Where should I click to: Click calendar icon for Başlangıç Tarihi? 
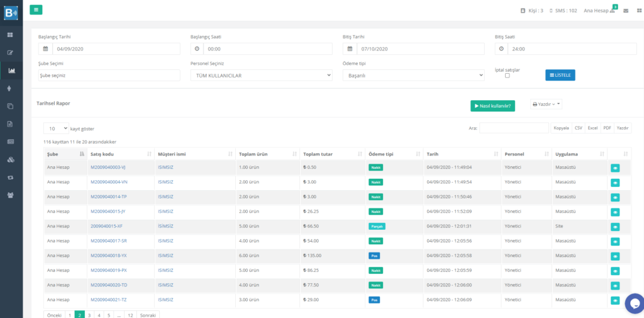pyautogui.click(x=45, y=49)
